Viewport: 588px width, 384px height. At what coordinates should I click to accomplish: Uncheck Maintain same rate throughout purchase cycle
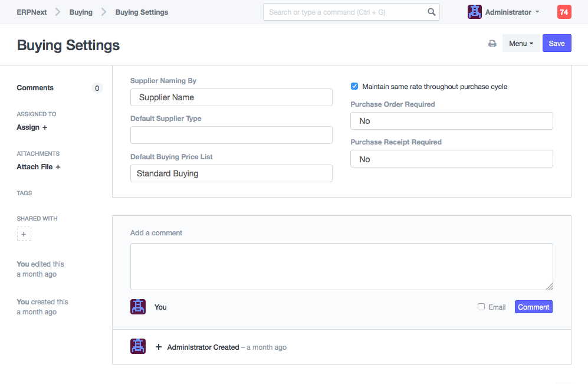(354, 87)
